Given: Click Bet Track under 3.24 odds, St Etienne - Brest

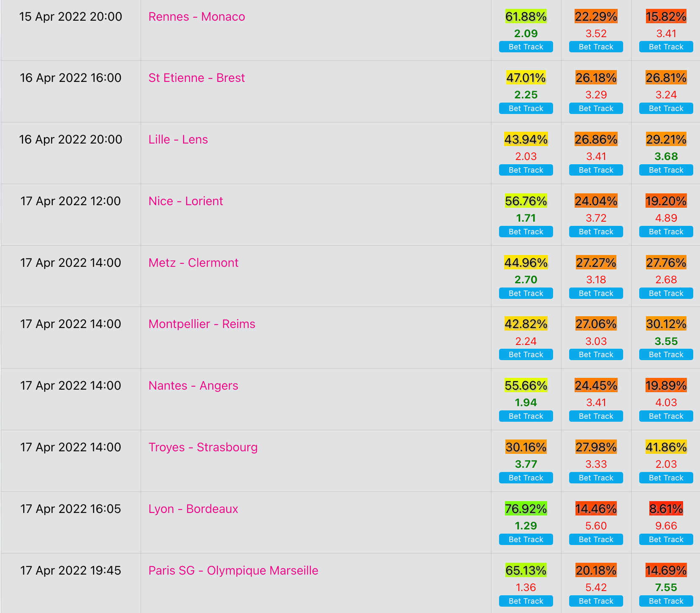Looking at the screenshot, I should pos(666,108).
